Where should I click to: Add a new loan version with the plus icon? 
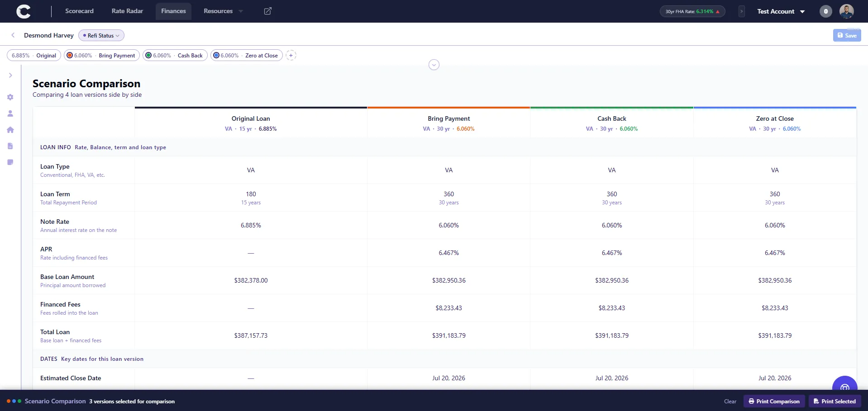tap(291, 55)
